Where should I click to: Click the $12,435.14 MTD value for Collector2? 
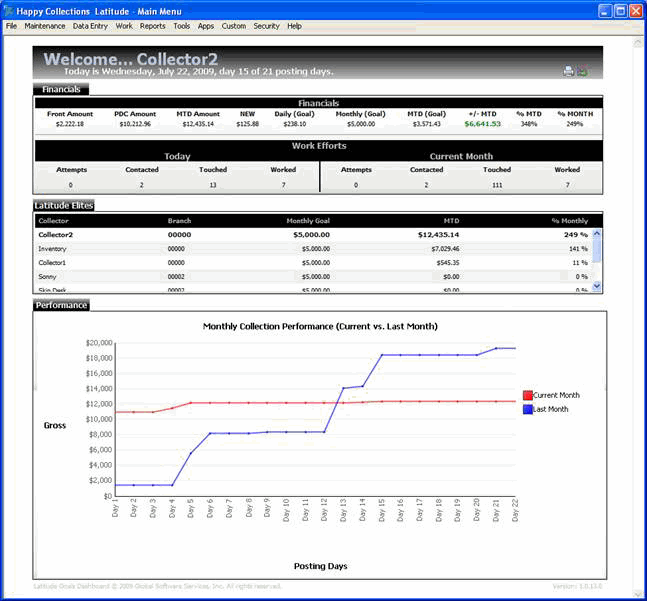click(x=438, y=235)
